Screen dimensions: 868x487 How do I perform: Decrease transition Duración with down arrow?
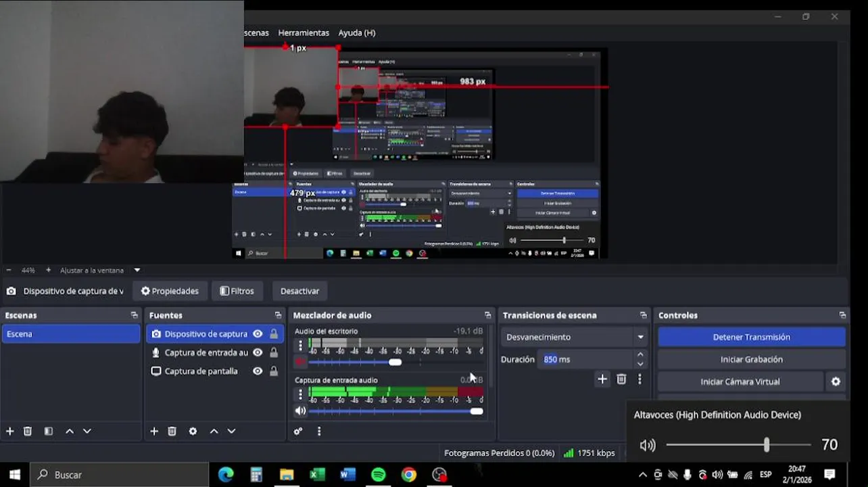coord(640,364)
